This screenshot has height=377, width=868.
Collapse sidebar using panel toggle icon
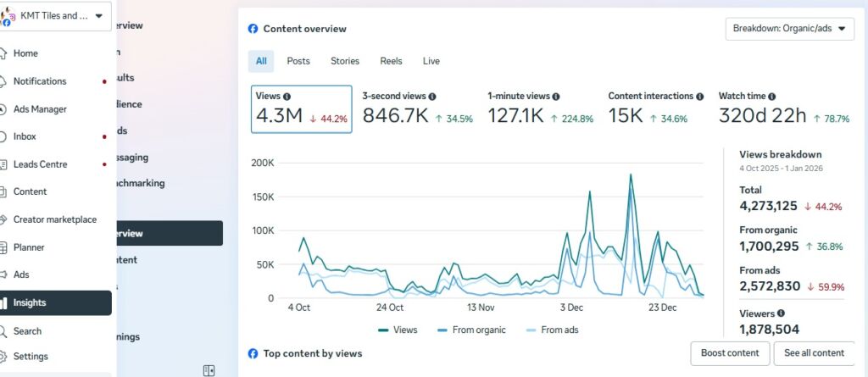(209, 370)
